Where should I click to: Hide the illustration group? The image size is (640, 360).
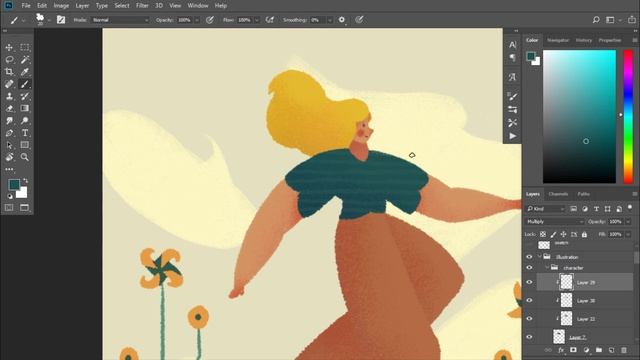[x=529, y=257]
